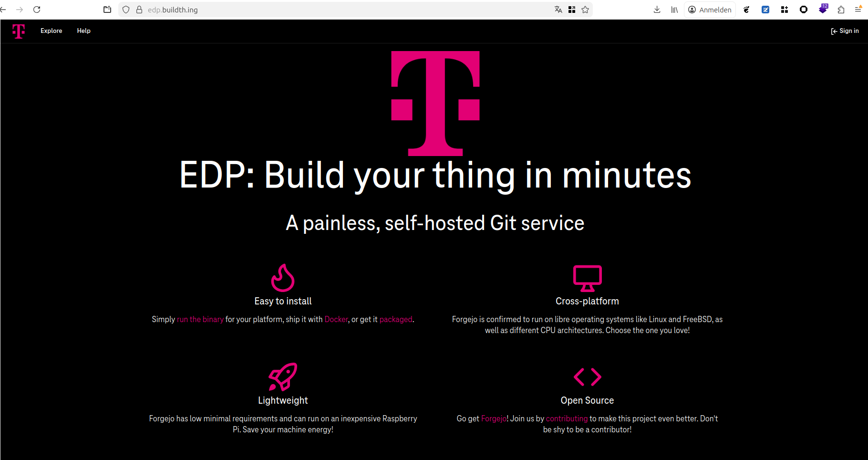868x460 pixels.
Task: Bookmark this page with the star icon
Action: pyautogui.click(x=585, y=10)
